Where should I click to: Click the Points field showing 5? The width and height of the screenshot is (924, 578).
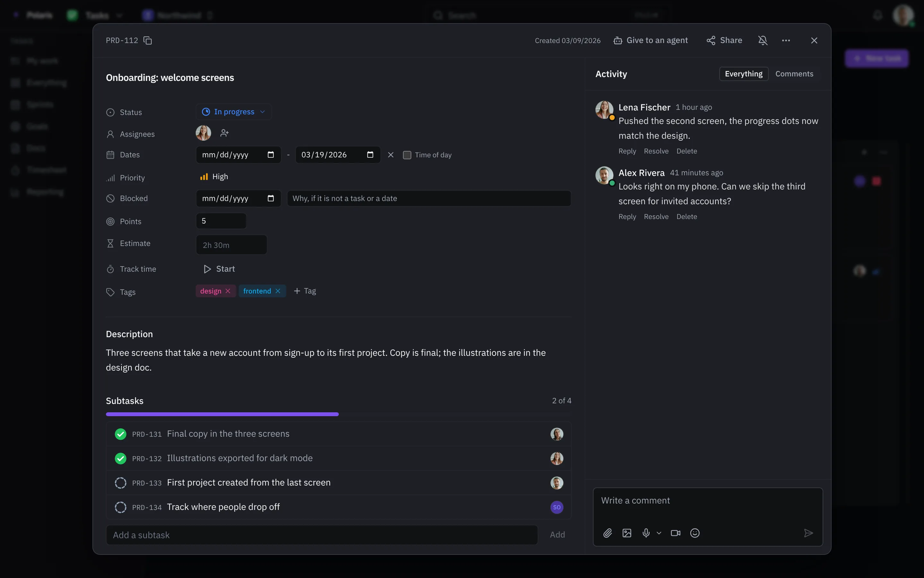click(x=221, y=221)
